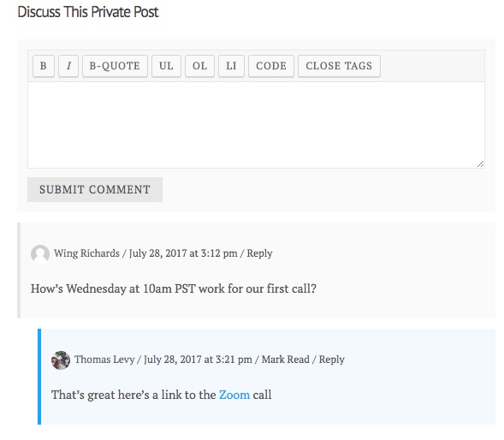
Task: Click the CLOSE TAGS button
Action: tap(339, 66)
